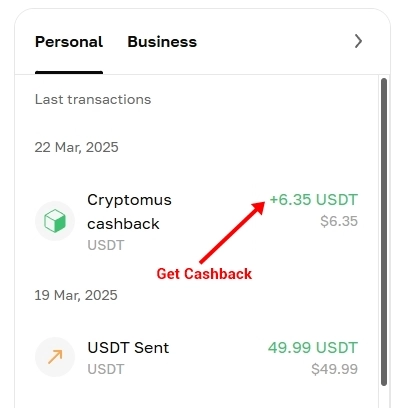Open the USDT Sent transaction

pyautogui.click(x=196, y=357)
